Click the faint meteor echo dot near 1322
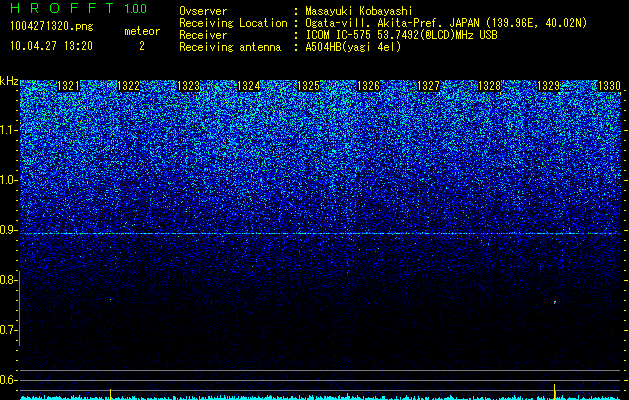The height and width of the screenshot is (400, 629). 110,299
